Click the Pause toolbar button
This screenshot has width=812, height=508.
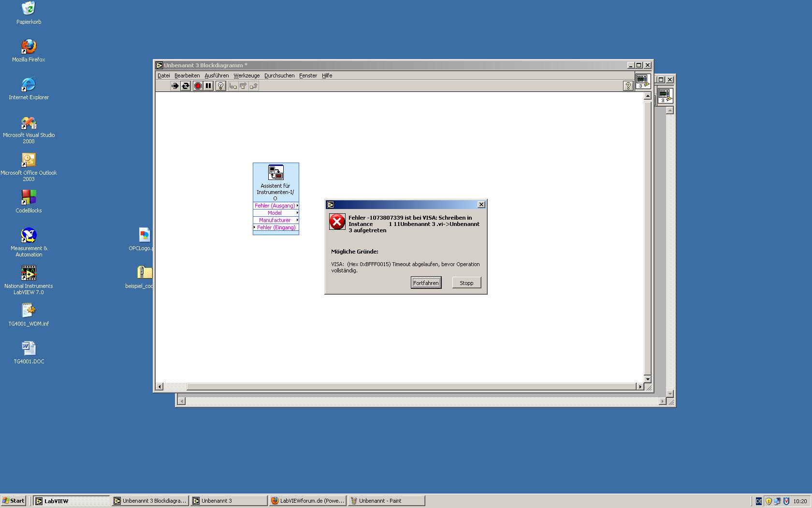208,86
